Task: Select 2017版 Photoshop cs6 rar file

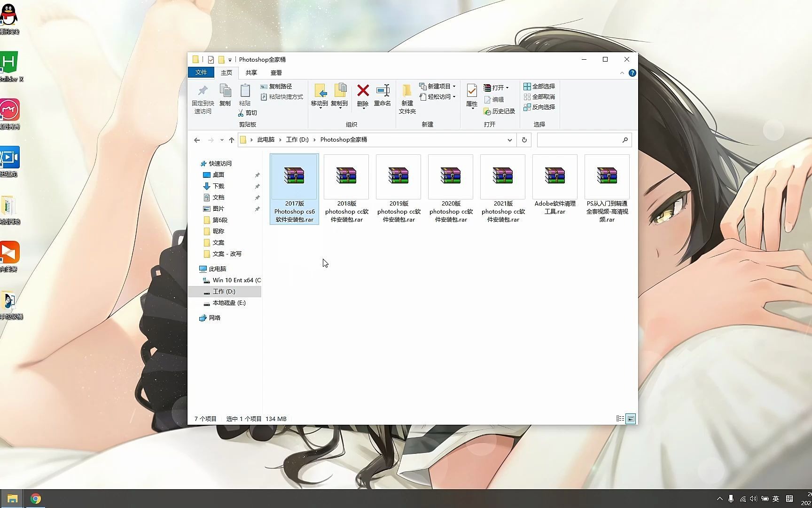Action: coord(294,189)
